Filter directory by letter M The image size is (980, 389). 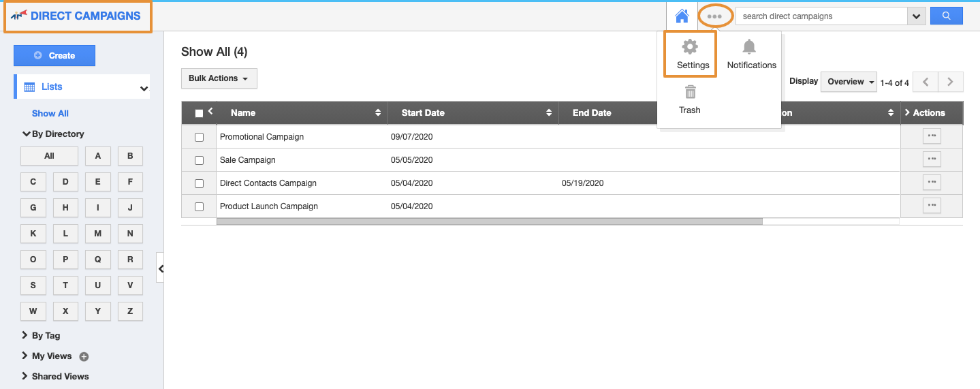98,234
